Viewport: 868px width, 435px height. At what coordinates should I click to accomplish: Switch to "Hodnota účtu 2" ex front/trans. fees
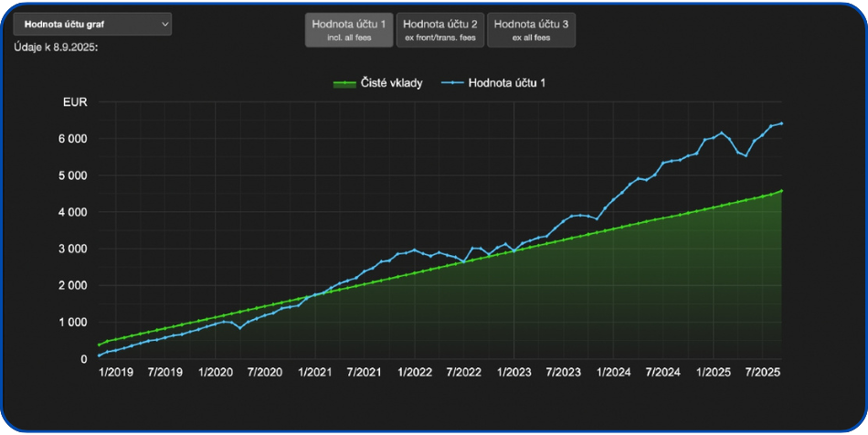point(439,30)
